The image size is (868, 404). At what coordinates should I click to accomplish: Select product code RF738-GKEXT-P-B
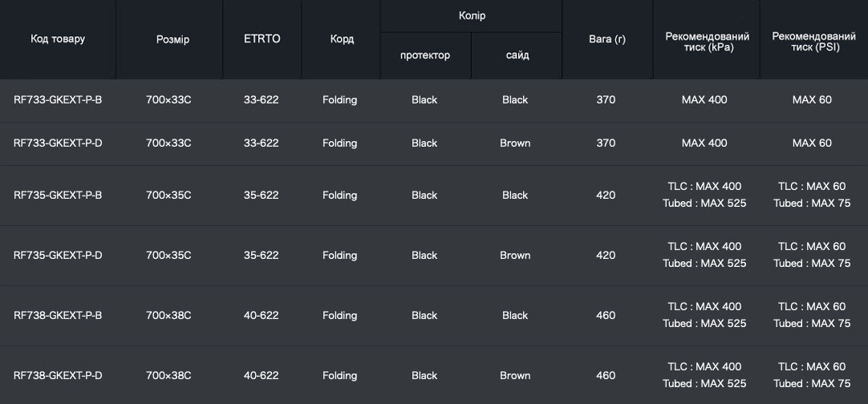click(x=58, y=316)
